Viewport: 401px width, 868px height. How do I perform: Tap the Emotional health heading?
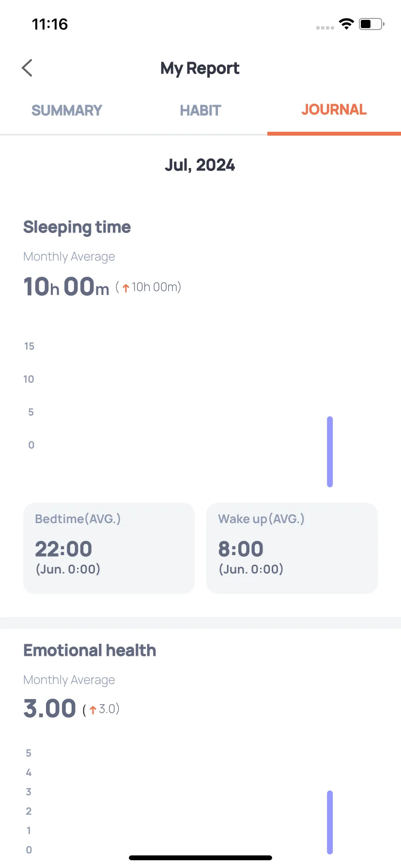[90, 650]
